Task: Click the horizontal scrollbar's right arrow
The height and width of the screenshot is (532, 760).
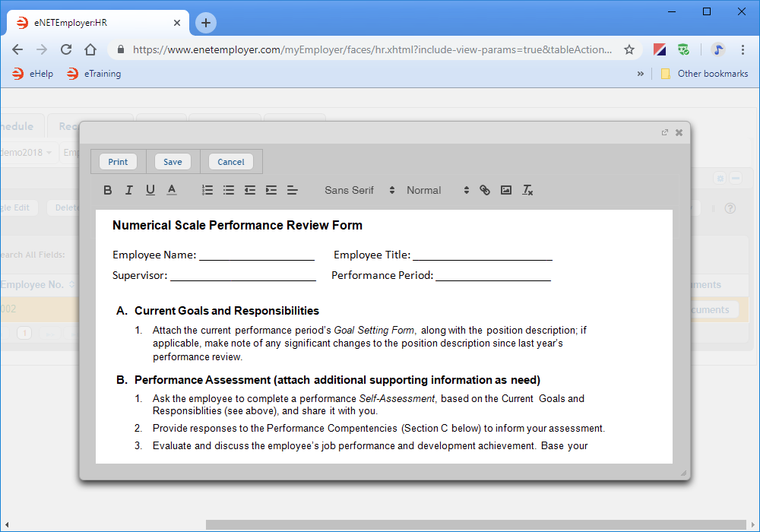Action: [752, 524]
